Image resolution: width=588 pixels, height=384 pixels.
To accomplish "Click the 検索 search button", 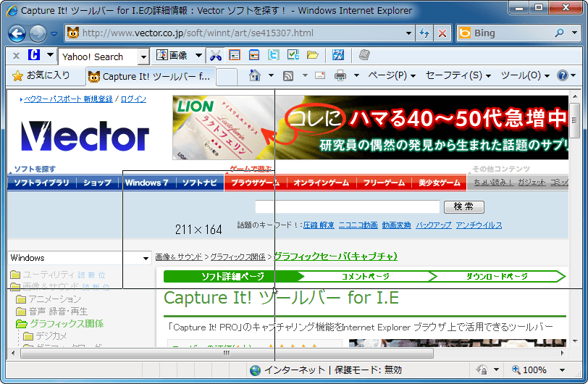I will pos(464,206).
